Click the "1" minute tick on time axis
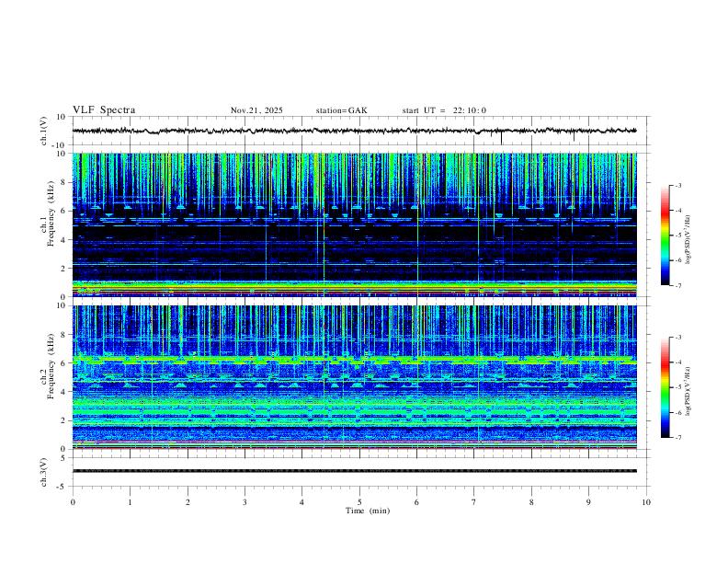728x563 pixels. [130, 502]
